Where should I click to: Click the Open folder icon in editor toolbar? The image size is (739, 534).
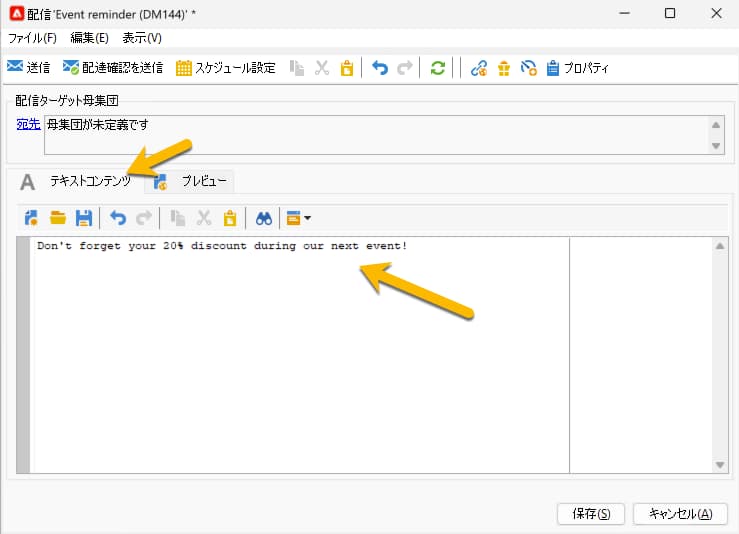coord(58,218)
